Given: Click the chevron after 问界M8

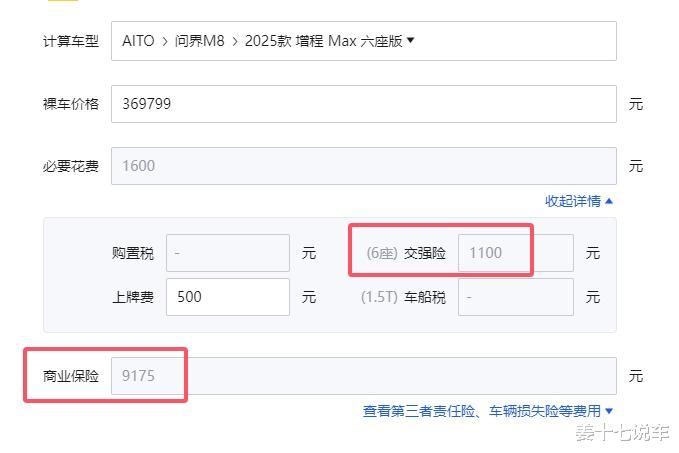Looking at the screenshot, I should [x=235, y=42].
